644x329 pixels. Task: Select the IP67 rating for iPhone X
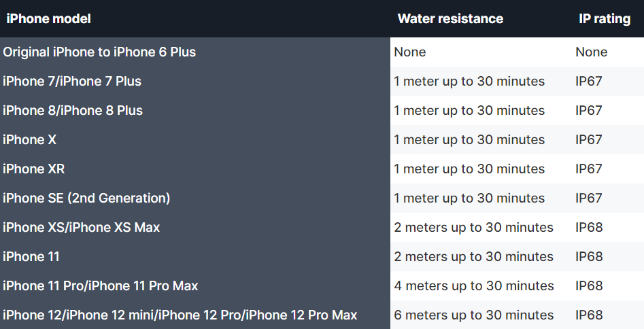pos(589,140)
